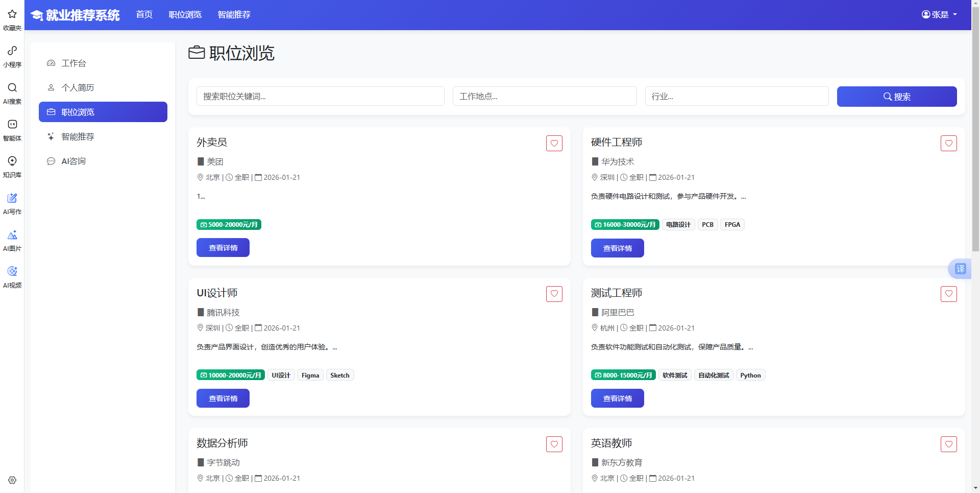Screen dimensions: 980x493
Task: Click the PCB skill tag
Action: click(x=707, y=225)
